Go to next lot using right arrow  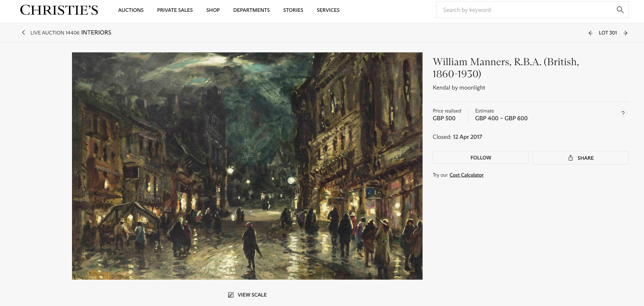(x=625, y=33)
